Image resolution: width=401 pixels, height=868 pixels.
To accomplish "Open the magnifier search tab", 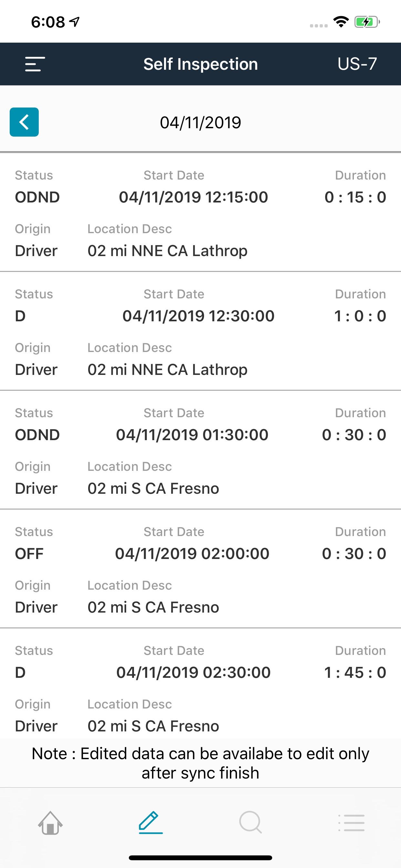I will [250, 822].
